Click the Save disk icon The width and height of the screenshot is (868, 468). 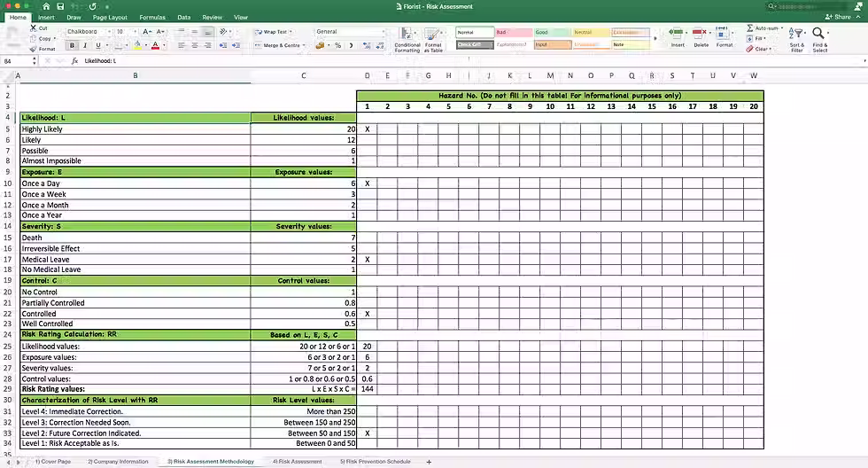pyautogui.click(x=60, y=6)
